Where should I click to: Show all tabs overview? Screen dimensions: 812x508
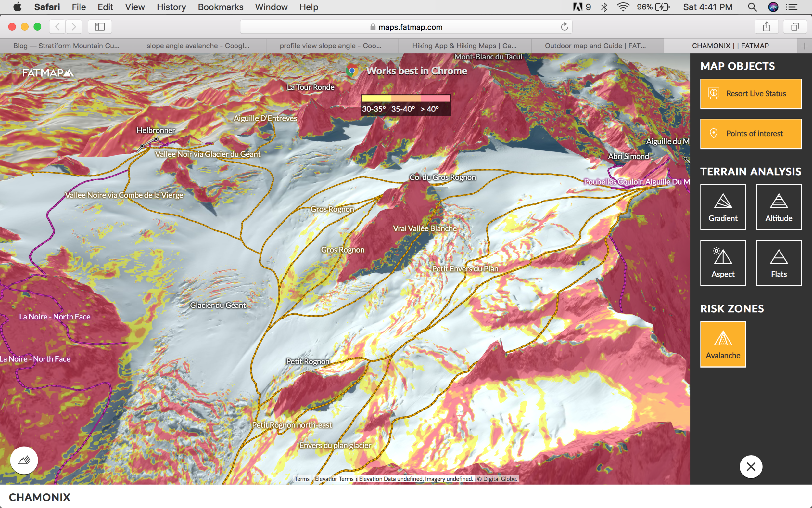tap(794, 27)
